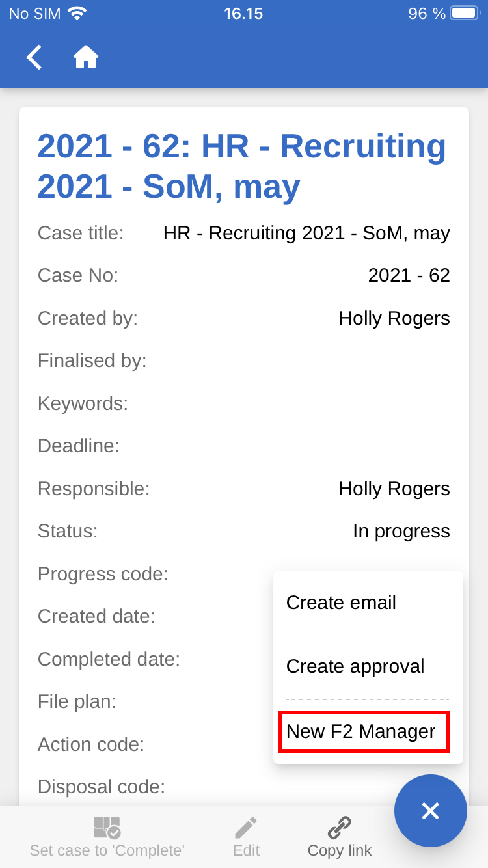
Task: Go to the home screen icon
Action: pyautogui.click(x=85, y=58)
